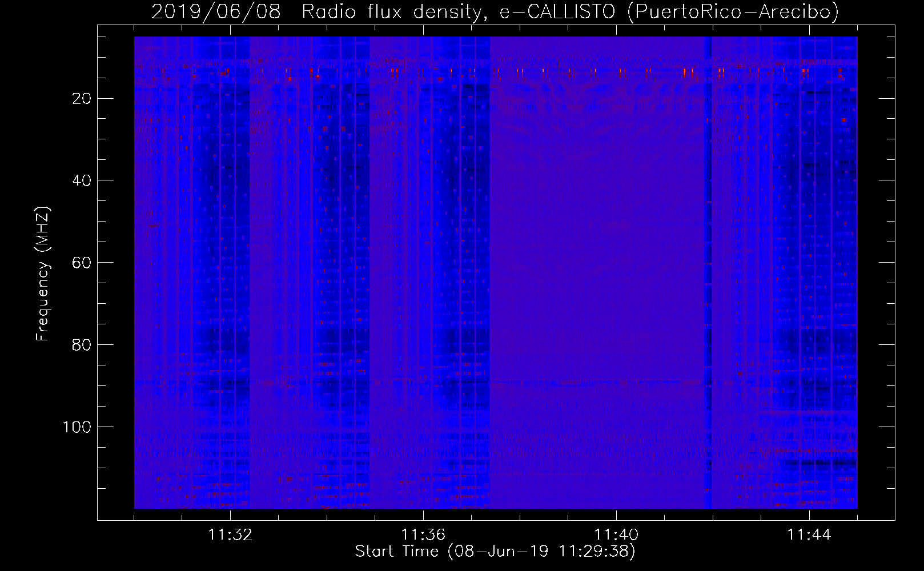
Task: Click the 11:36 time tick label
Action: point(423,535)
